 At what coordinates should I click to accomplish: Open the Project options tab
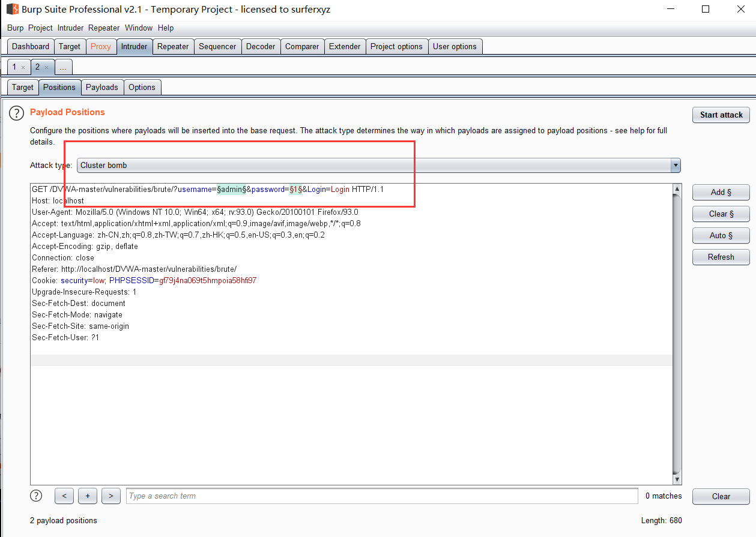397,47
